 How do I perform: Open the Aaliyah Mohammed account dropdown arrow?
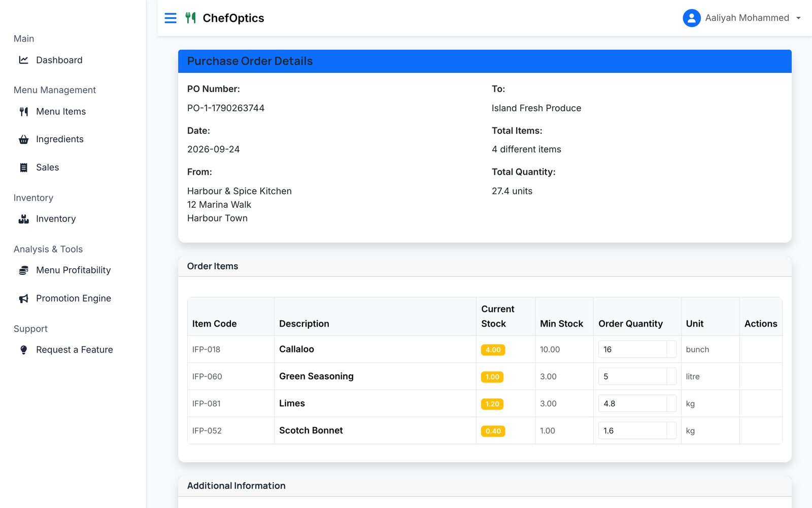798,18
